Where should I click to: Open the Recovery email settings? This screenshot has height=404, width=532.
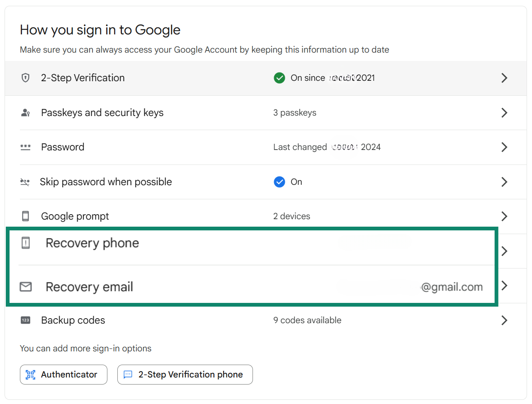point(504,285)
